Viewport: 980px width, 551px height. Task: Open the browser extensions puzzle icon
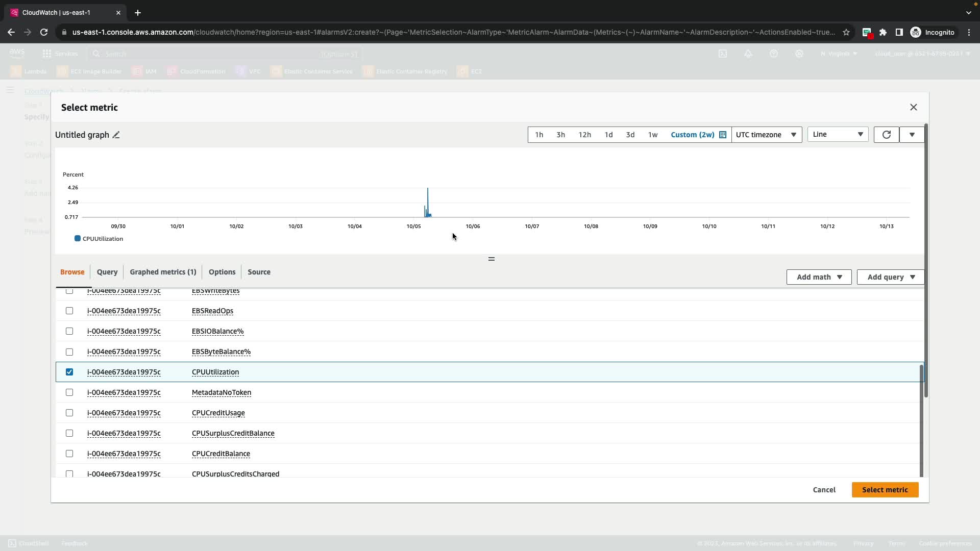(883, 32)
